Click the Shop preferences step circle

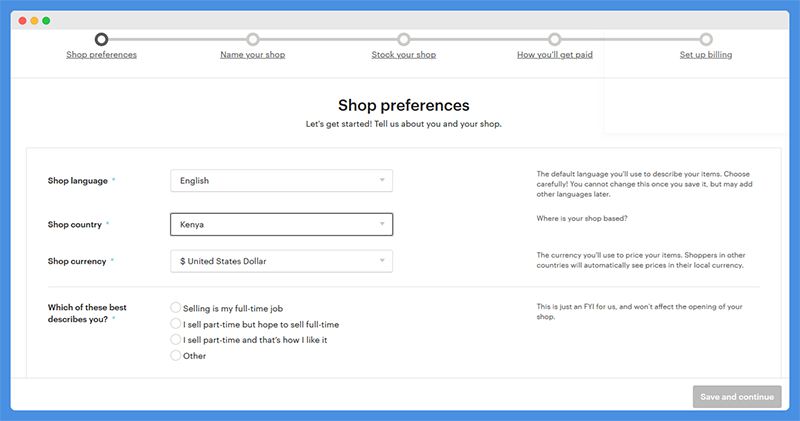pyautogui.click(x=102, y=39)
